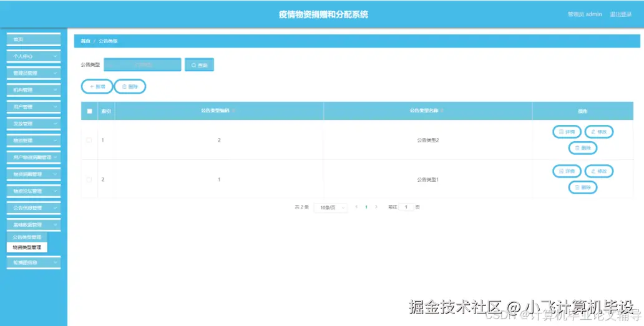Tick the checkbox for the 公告类型1 row

(x=89, y=180)
